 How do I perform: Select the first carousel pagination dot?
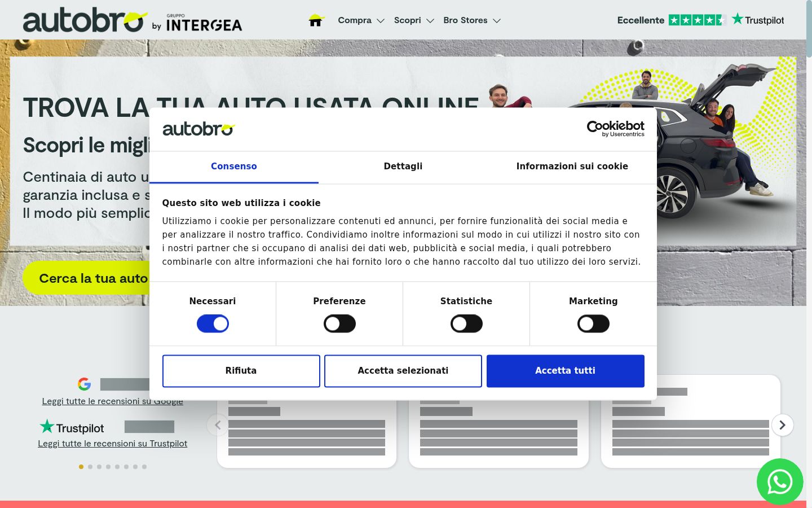[81, 467]
